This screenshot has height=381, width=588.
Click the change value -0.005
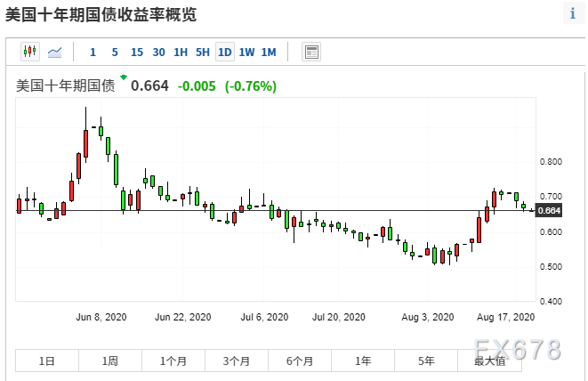coord(197,86)
